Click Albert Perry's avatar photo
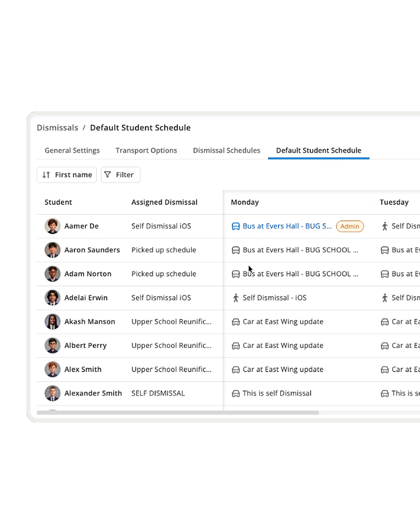This screenshot has width=420, height=525. coord(52,346)
